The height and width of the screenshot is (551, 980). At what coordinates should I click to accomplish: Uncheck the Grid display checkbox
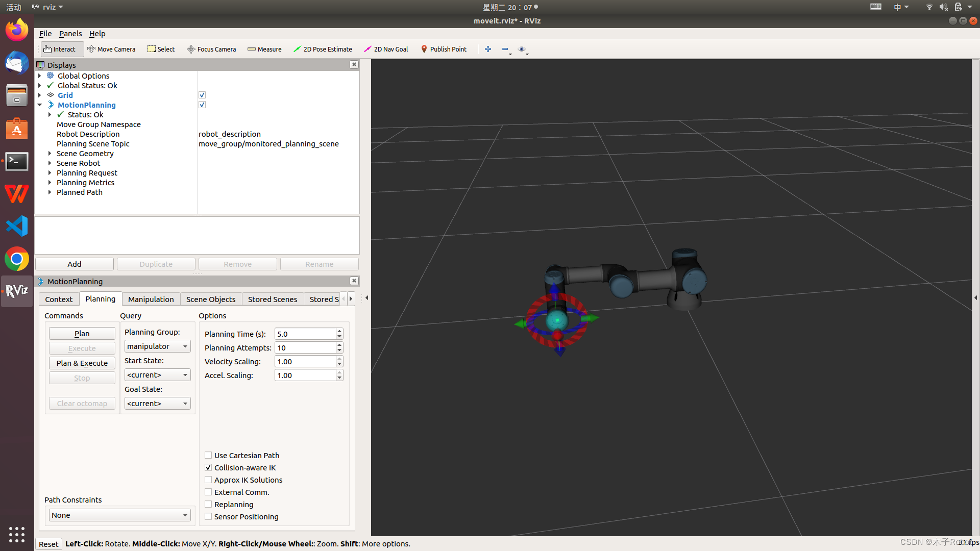pos(202,95)
